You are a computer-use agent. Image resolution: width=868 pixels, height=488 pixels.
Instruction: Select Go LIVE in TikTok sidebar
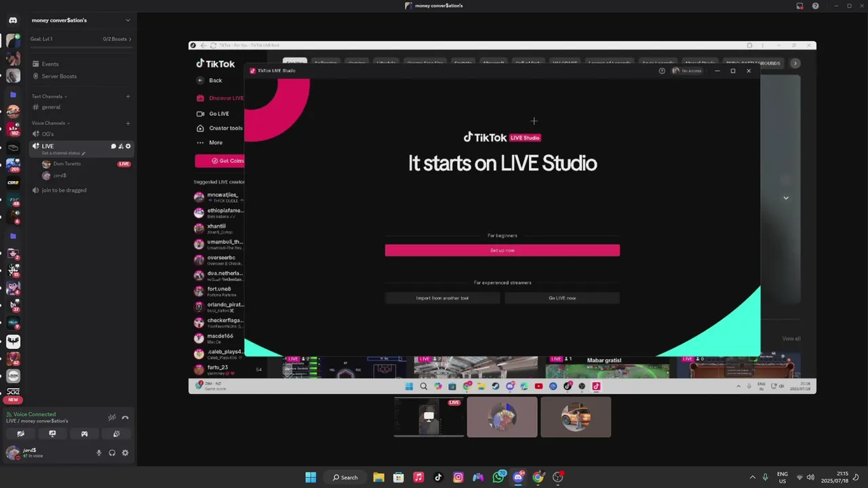pyautogui.click(x=213, y=114)
